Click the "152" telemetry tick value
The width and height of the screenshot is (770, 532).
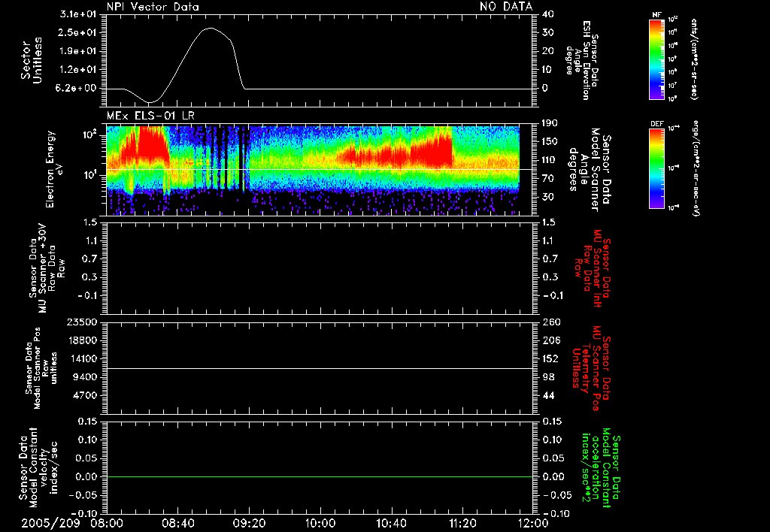click(551, 358)
